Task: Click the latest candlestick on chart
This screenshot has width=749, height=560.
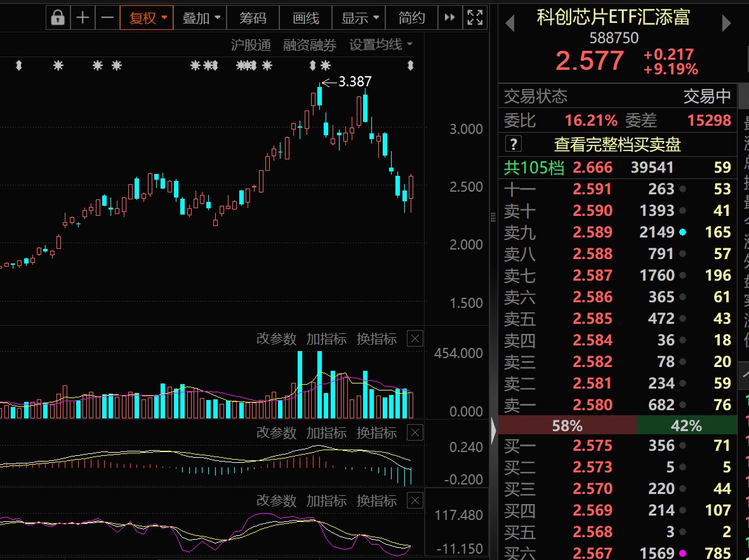Action: click(x=411, y=192)
